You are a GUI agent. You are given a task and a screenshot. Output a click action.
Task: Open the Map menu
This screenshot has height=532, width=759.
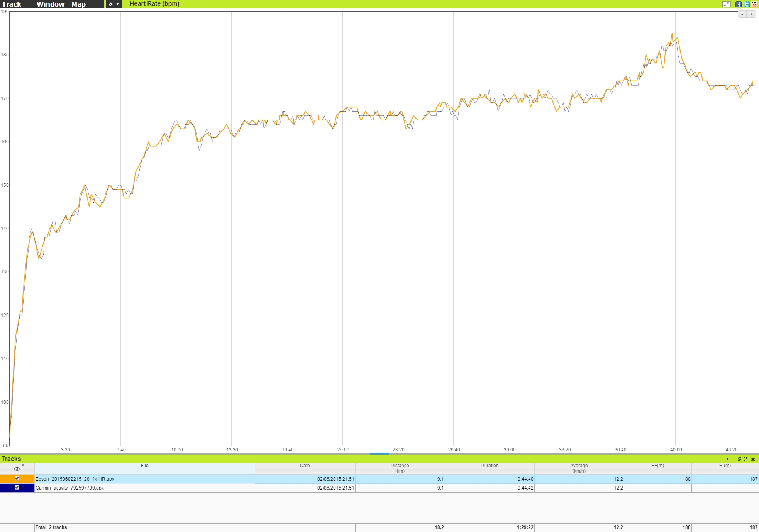coord(78,4)
